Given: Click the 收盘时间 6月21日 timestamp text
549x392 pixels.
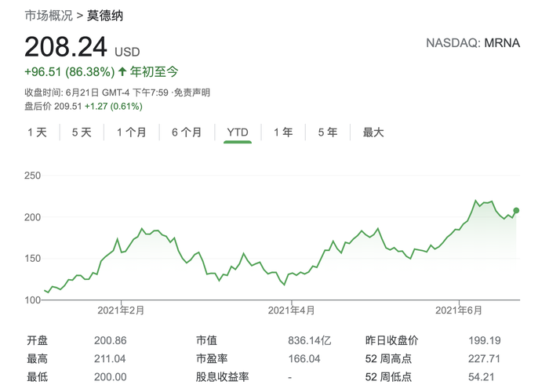Looking at the screenshot, I should (96, 93).
